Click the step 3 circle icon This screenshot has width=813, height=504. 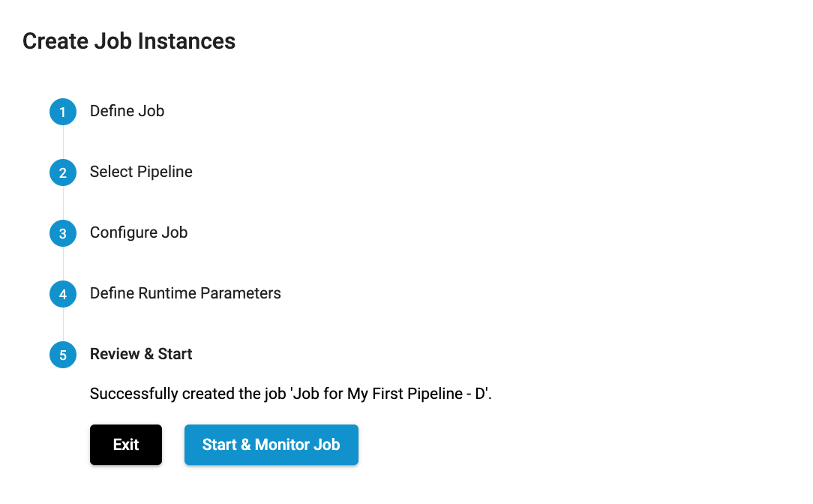[x=62, y=232]
